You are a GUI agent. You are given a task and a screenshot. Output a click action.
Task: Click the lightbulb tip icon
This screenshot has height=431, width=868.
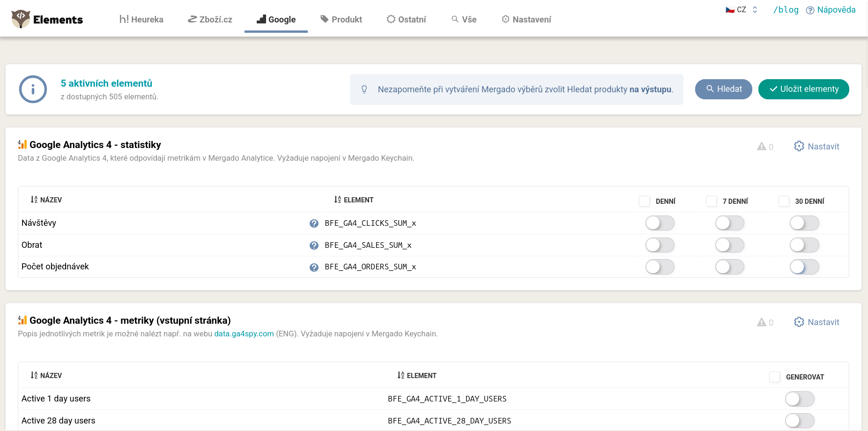click(364, 89)
